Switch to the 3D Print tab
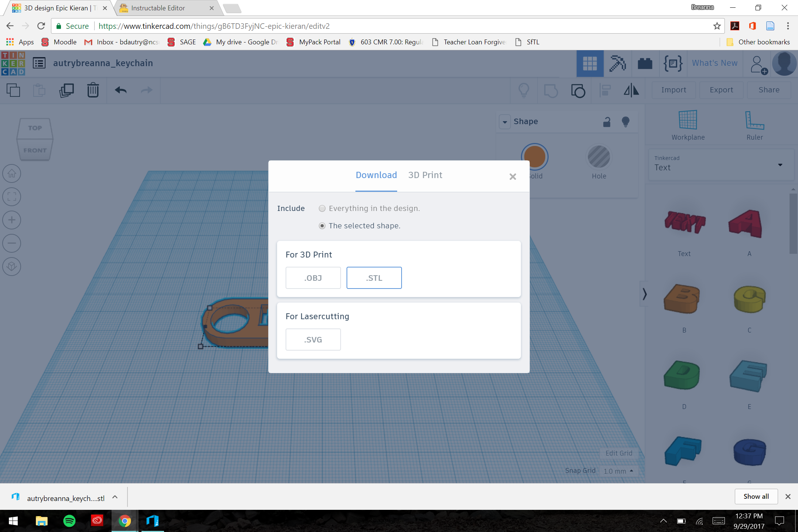The width and height of the screenshot is (798, 532). pyautogui.click(x=425, y=174)
